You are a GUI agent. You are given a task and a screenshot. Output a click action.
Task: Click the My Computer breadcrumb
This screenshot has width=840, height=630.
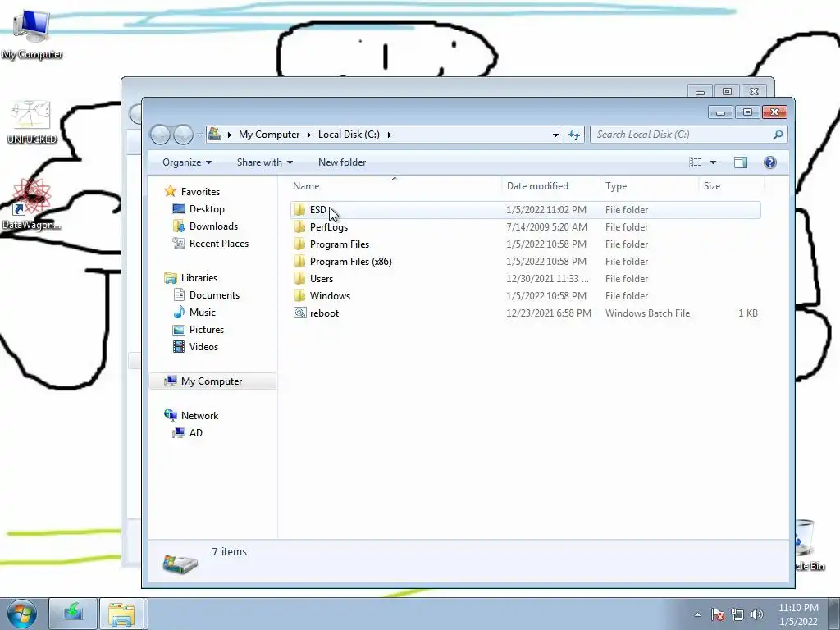[x=269, y=135]
